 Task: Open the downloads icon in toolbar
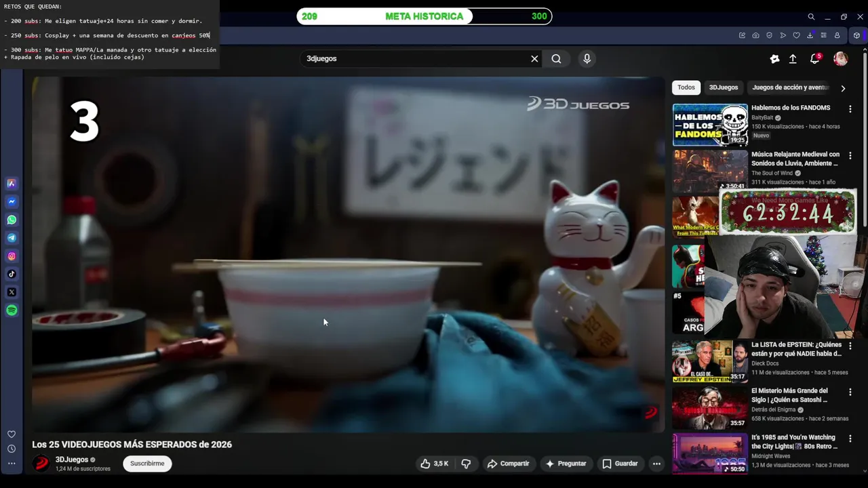coord(810,35)
